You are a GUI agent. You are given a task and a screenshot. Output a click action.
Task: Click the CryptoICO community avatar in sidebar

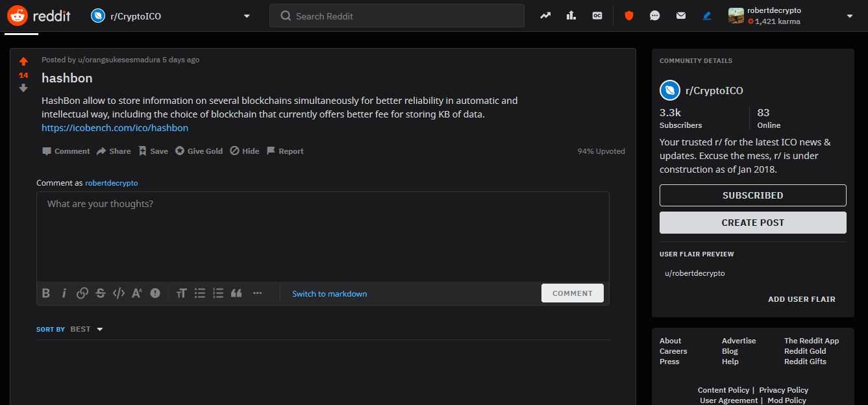669,90
